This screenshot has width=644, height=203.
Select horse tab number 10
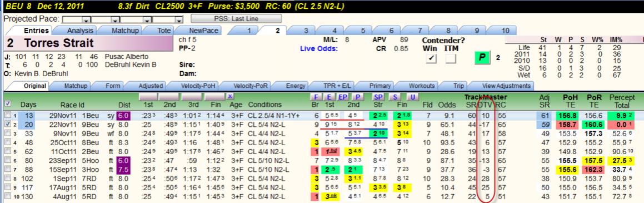pyautogui.click(x=505, y=31)
